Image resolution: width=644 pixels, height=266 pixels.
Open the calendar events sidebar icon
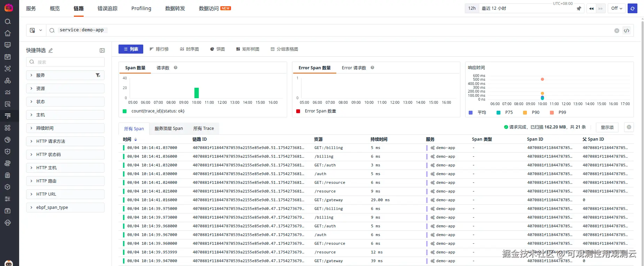[x=8, y=57]
